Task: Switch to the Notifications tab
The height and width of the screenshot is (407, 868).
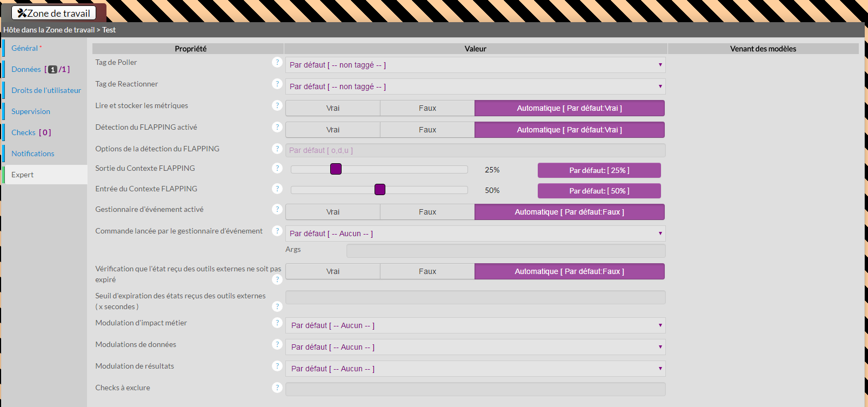Action: (33, 154)
